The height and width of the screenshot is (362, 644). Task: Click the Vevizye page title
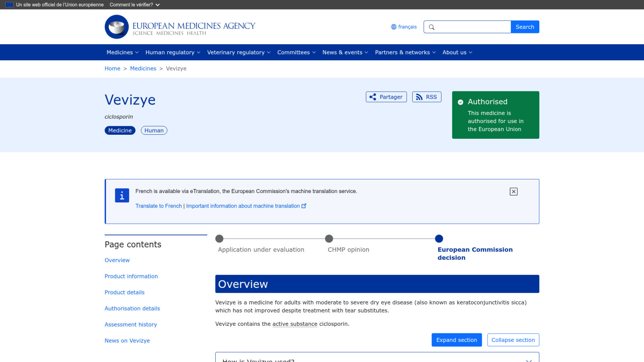(x=130, y=100)
